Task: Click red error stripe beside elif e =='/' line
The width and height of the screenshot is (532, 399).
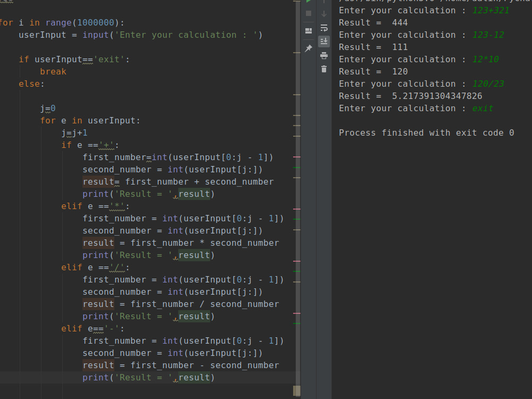Action: [x=296, y=261]
